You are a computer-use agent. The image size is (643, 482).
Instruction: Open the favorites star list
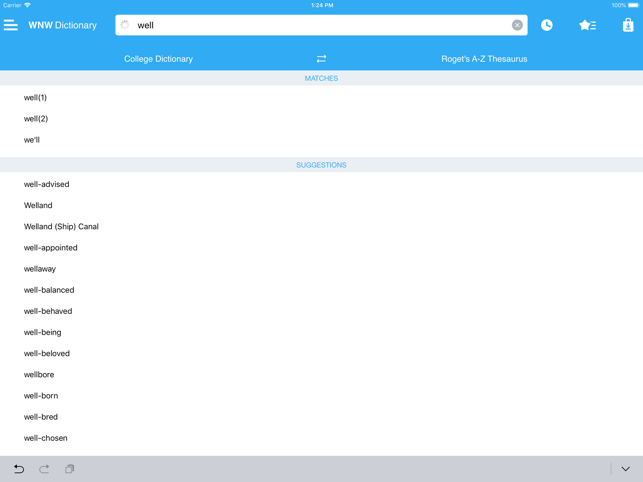(587, 25)
